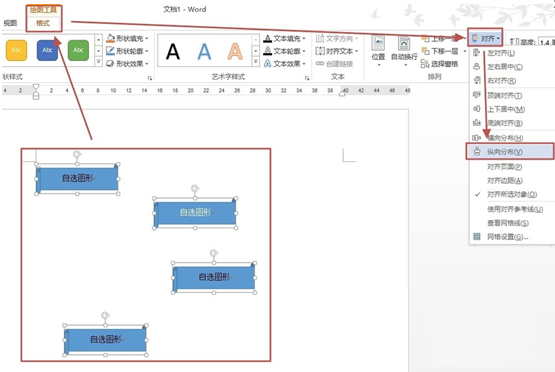Click the 高度 height input field
The height and width of the screenshot is (372, 555).
click(x=547, y=42)
